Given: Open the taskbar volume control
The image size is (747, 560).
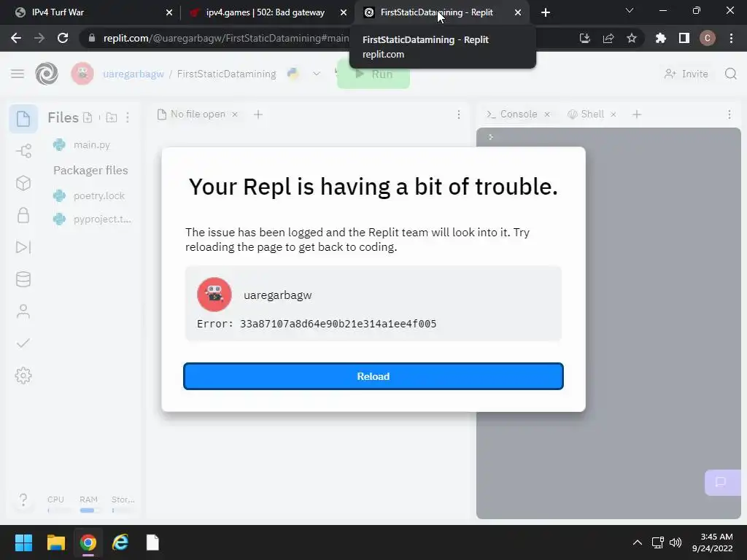Looking at the screenshot, I should pyautogui.click(x=676, y=542).
